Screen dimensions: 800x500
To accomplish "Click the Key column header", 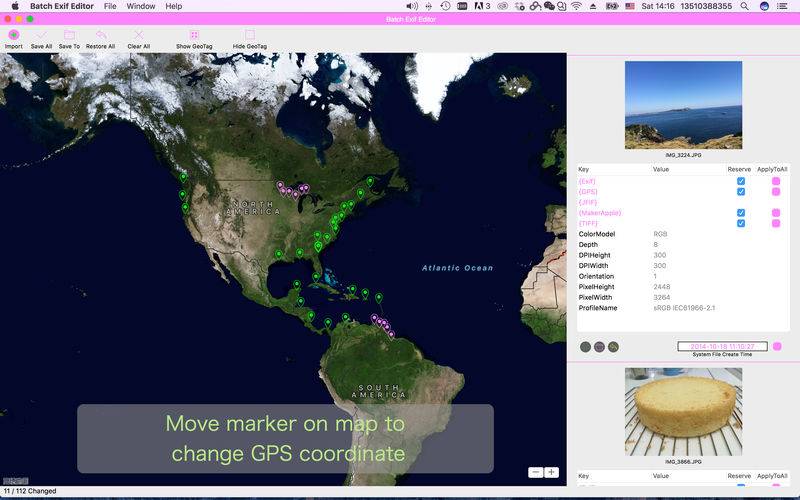I will (584, 169).
